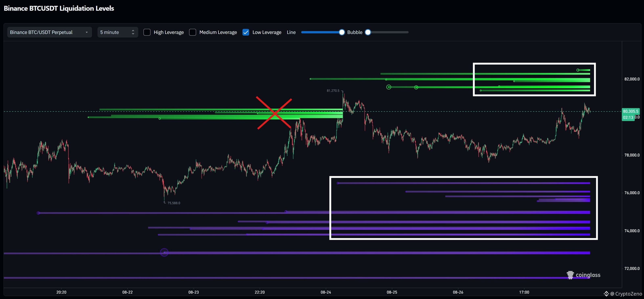
Task: Click the 81,270.5 high price marker
Action: coord(333,91)
